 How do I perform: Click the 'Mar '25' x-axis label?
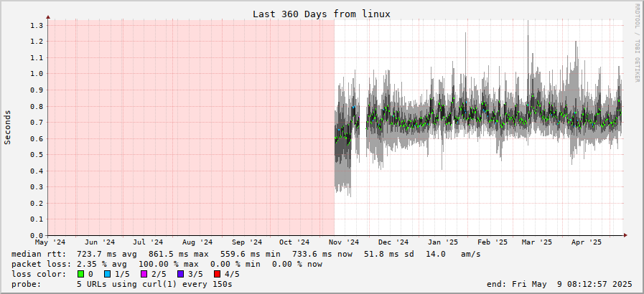coord(537,243)
